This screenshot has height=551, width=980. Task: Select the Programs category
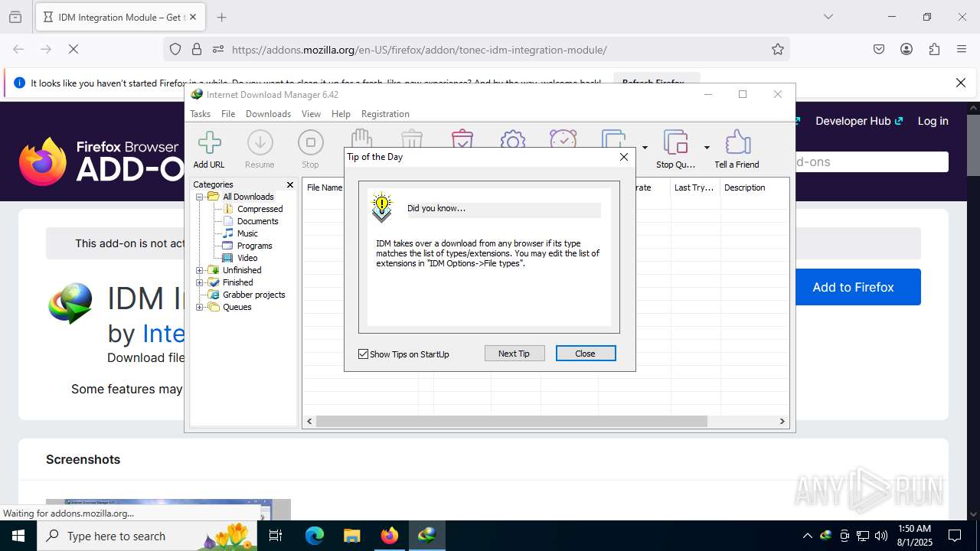254,246
